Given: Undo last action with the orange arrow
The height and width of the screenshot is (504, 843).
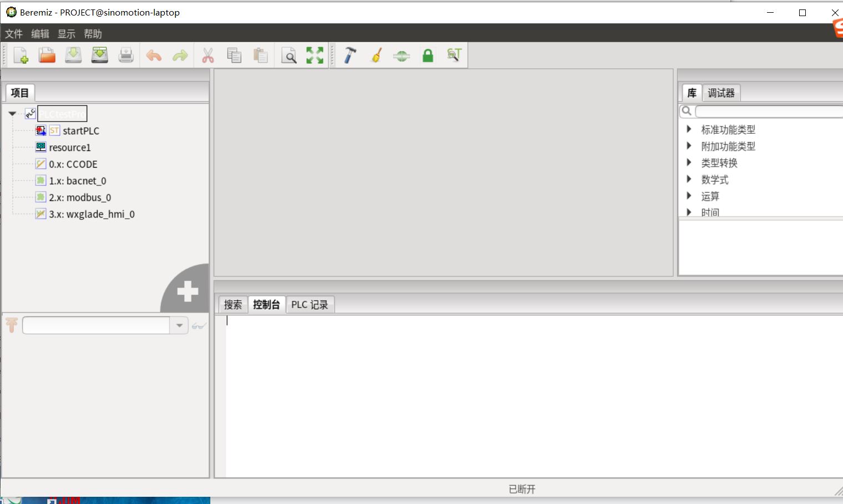Looking at the screenshot, I should click(x=154, y=55).
